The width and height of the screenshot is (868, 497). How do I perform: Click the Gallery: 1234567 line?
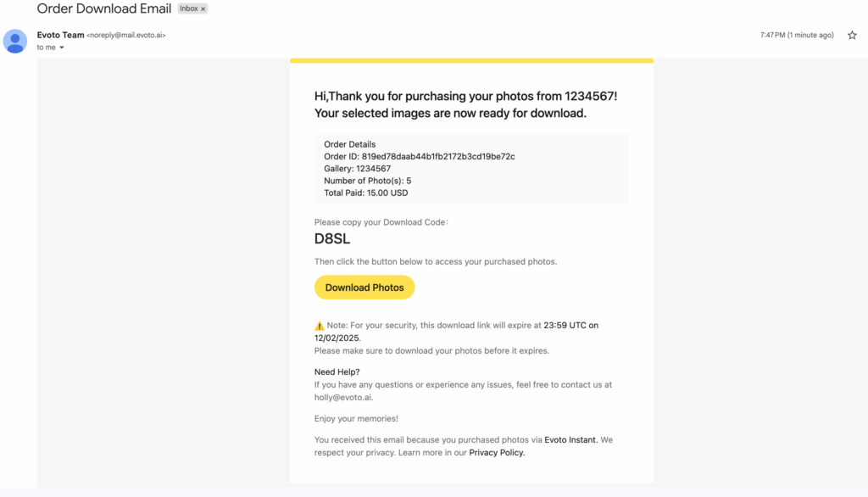[357, 169]
